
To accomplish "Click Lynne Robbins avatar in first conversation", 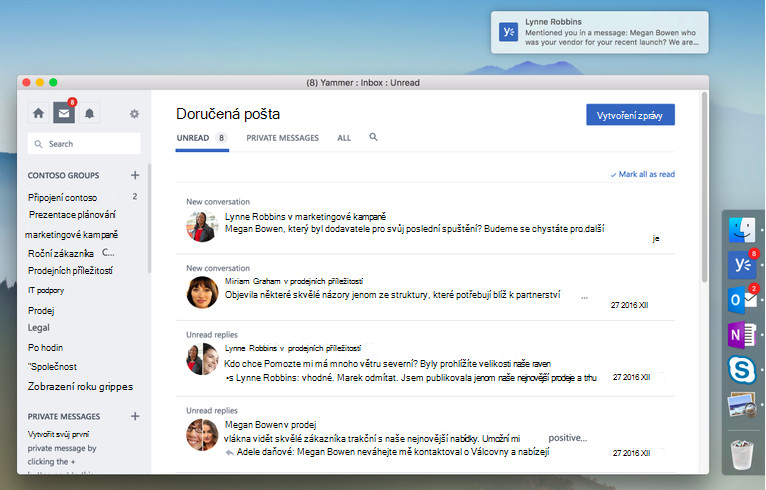I will click(202, 227).
